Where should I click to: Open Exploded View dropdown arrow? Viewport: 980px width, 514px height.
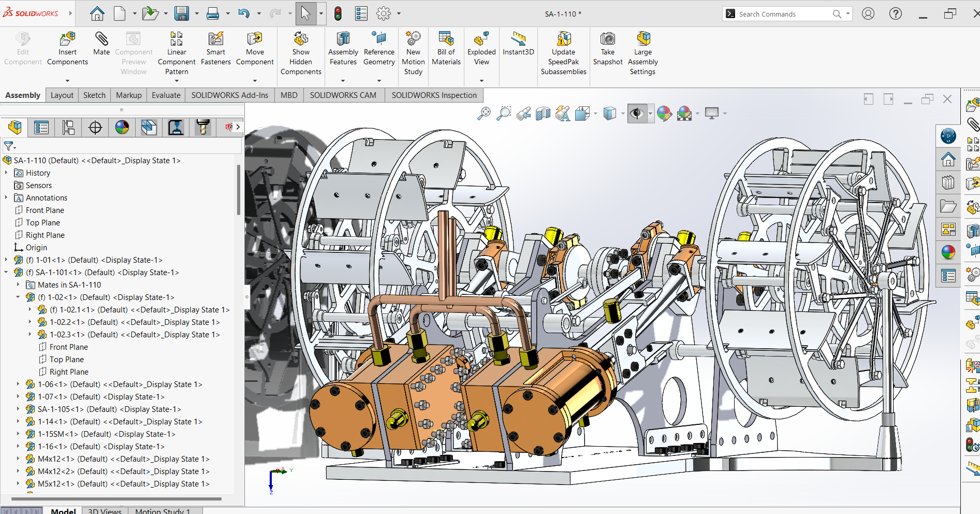tap(481, 81)
